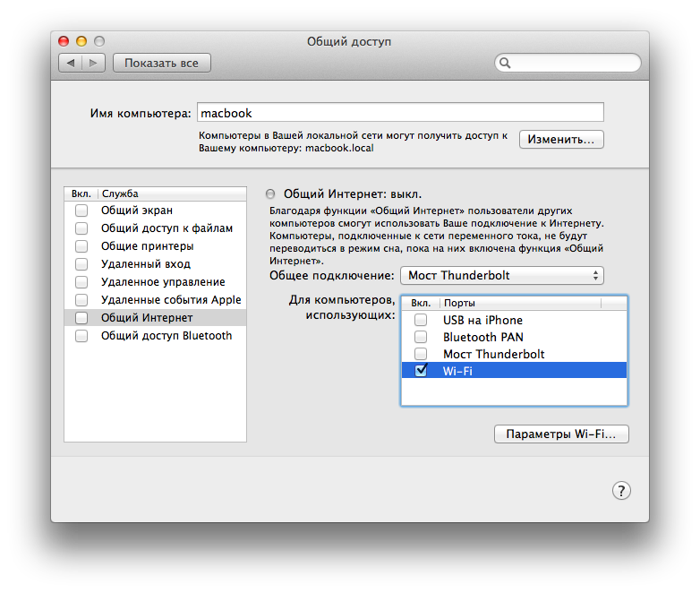Click into the search field
Image resolution: width=700 pixels, height=593 pixels.
click(568, 63)
